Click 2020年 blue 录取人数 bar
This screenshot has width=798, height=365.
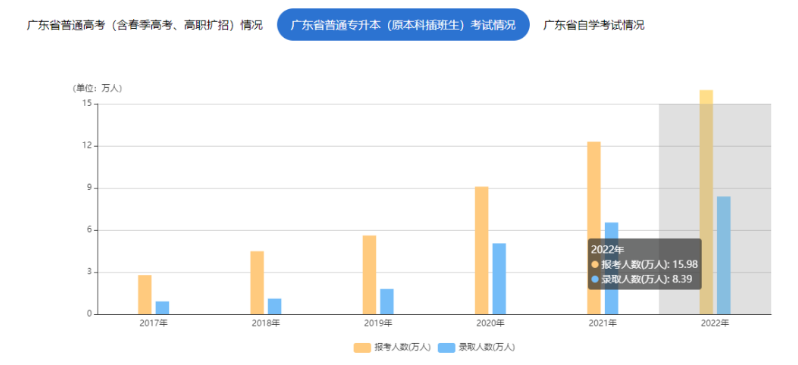[499, 278]
